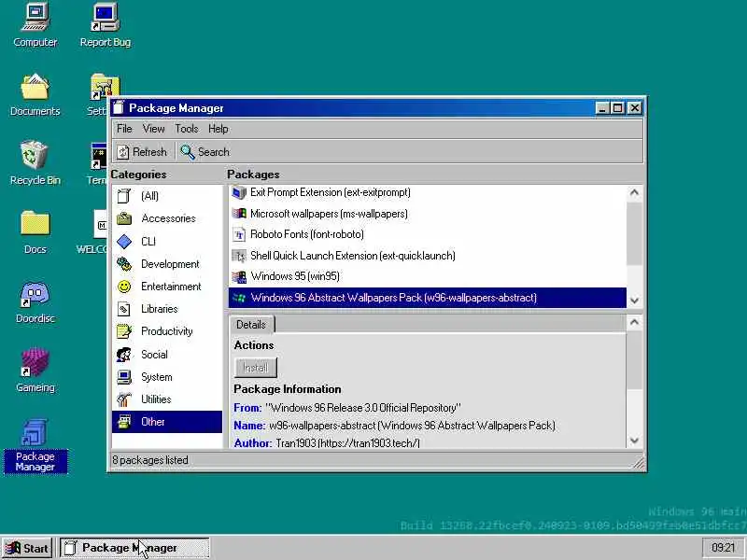The width and height of the screenshot is (747, 560).
Task: Select Exit Prompt Extension package
Action: click(428, 192)
